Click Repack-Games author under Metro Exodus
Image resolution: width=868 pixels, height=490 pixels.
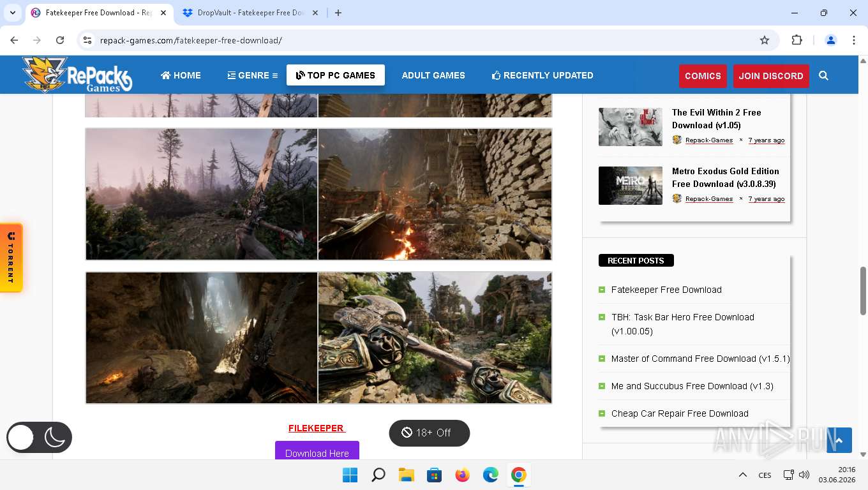(709, 199)
